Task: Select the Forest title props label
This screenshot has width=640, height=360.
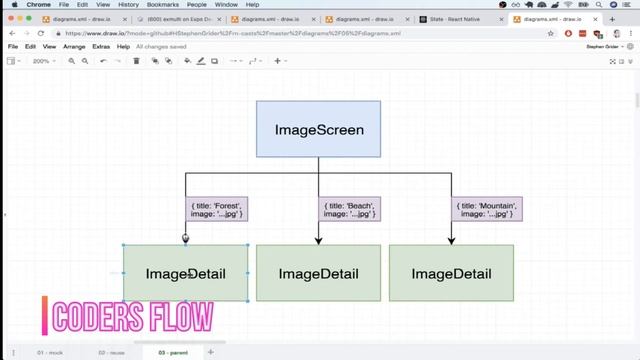Action: 217,209
